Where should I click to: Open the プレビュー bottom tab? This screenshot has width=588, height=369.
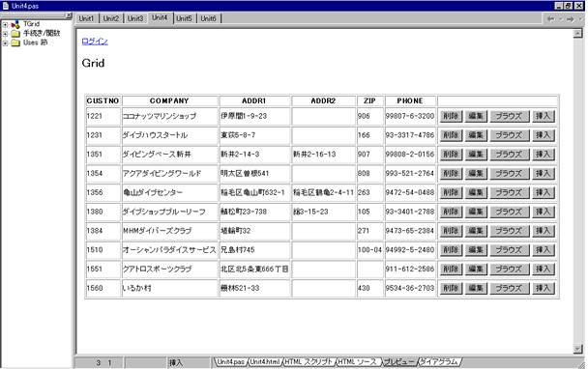tap(399, 362)
